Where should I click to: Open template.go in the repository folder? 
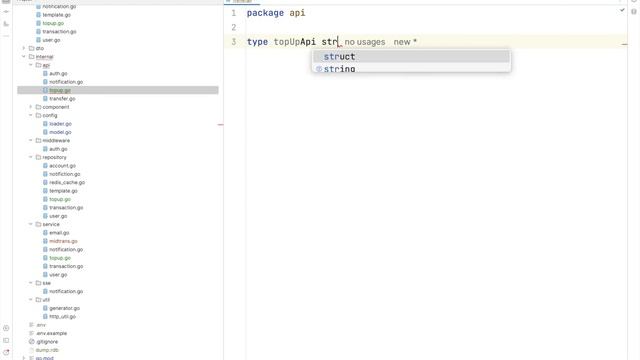tap(63, 191)
